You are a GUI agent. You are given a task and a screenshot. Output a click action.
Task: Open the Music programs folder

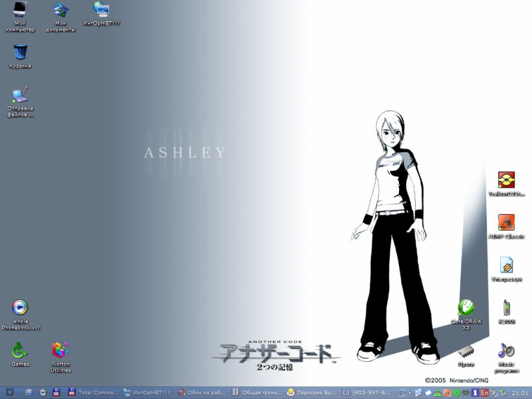[507, 358]
